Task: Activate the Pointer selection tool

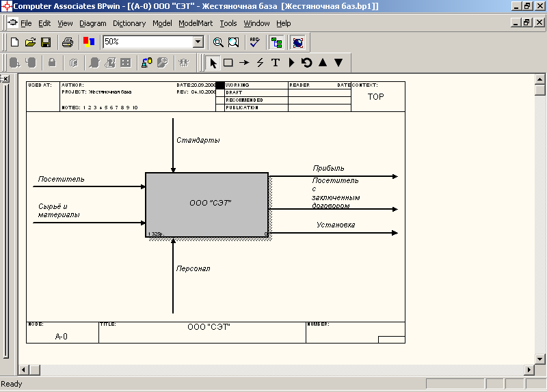Action: pyautogui.click(x=213, y=63)
